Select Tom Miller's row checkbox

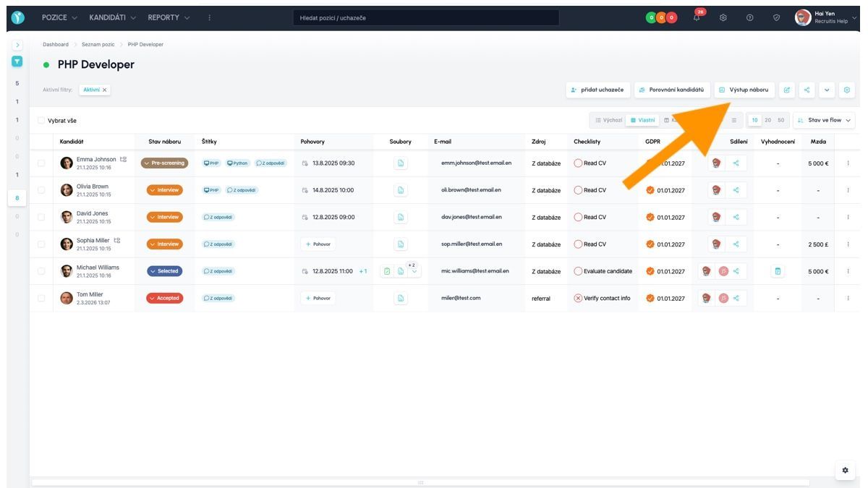coord(41,298)
